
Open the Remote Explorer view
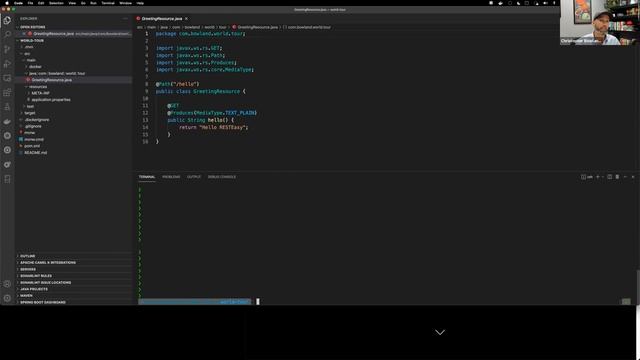7,78
